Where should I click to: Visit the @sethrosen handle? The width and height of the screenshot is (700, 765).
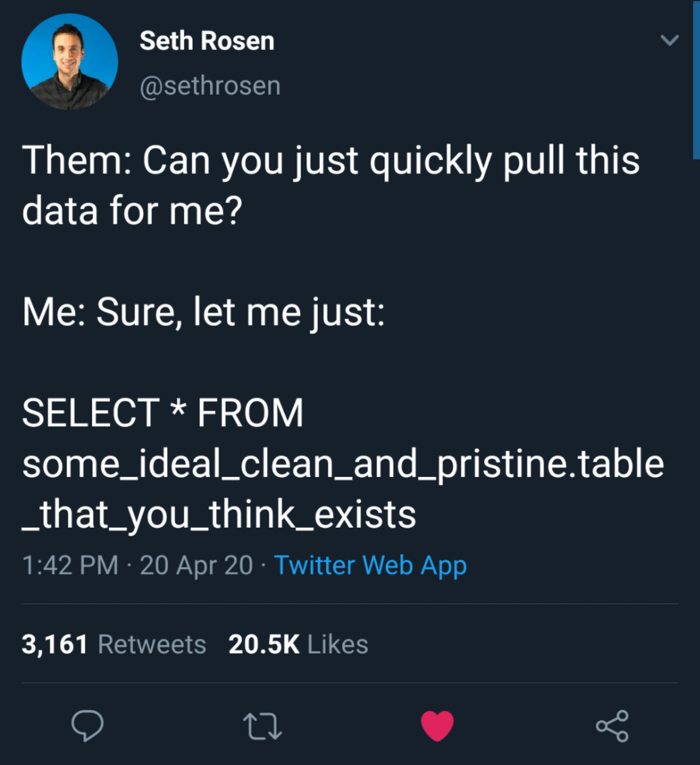click(x=210, y=86)
